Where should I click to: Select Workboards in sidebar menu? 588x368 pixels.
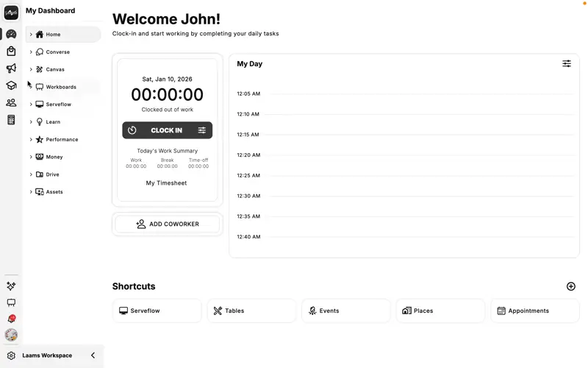click(63, 87)
